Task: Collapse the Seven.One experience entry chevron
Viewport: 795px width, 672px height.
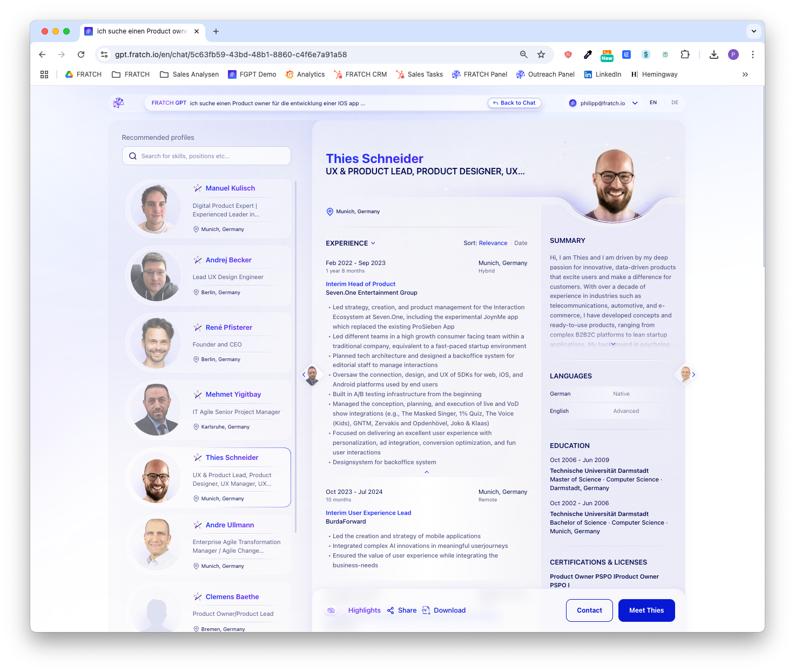Action: click(427, 472)
